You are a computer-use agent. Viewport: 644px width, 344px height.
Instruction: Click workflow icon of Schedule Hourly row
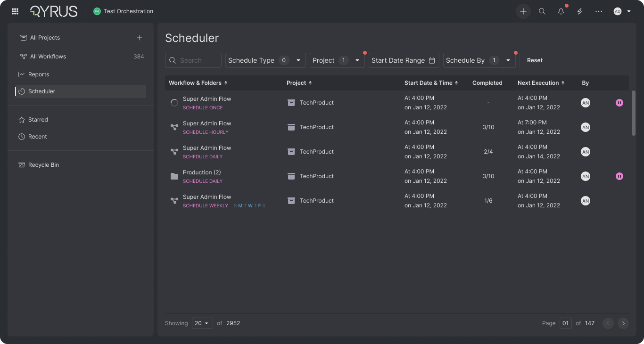click(174, 127)
